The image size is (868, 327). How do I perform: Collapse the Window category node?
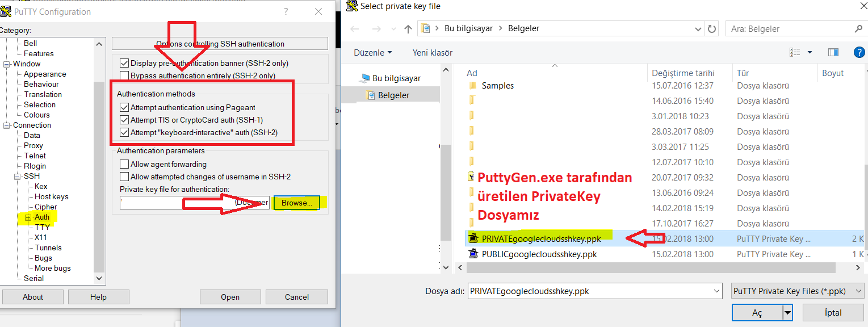coord(7,64)
